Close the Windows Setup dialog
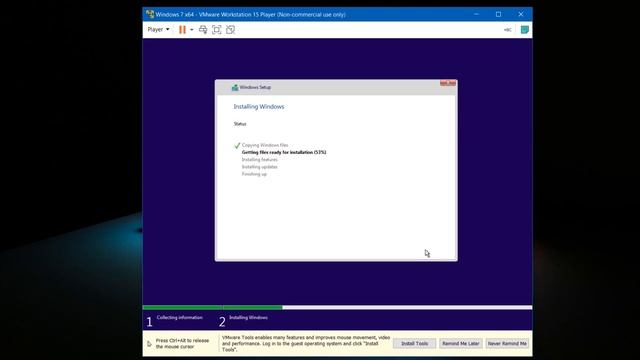 click(448, 83)
